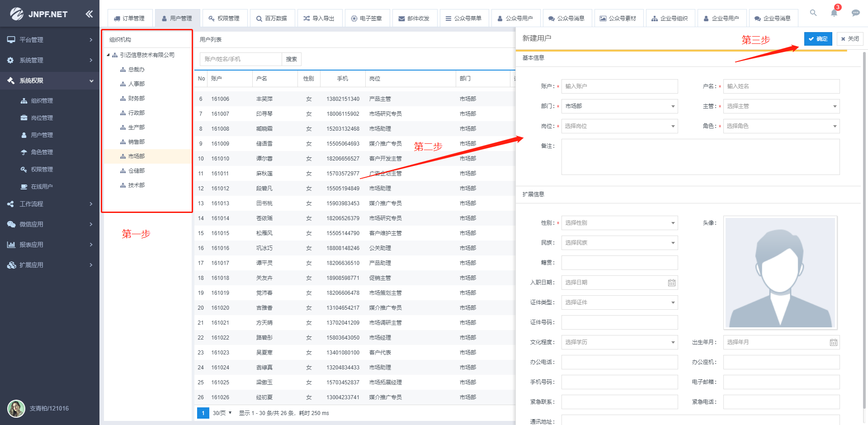Expand the 工作流程 sidebar menu
This screenshot has width=868, height=425.
[x=50, y=204]
